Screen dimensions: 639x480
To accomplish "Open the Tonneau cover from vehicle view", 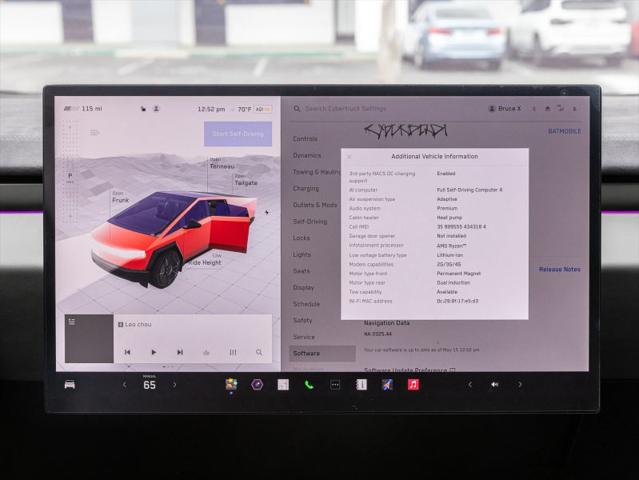I will (x=222, y=166).
